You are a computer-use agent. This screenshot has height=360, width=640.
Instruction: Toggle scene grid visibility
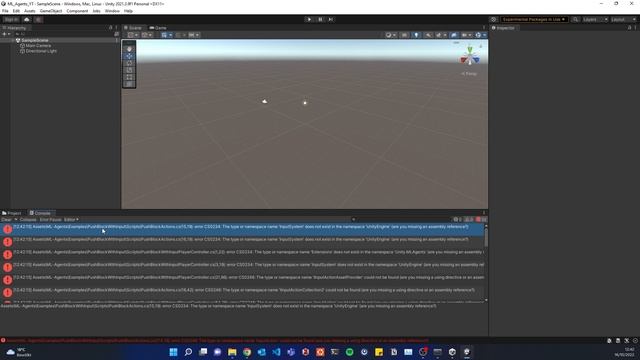tap(164, 35)
